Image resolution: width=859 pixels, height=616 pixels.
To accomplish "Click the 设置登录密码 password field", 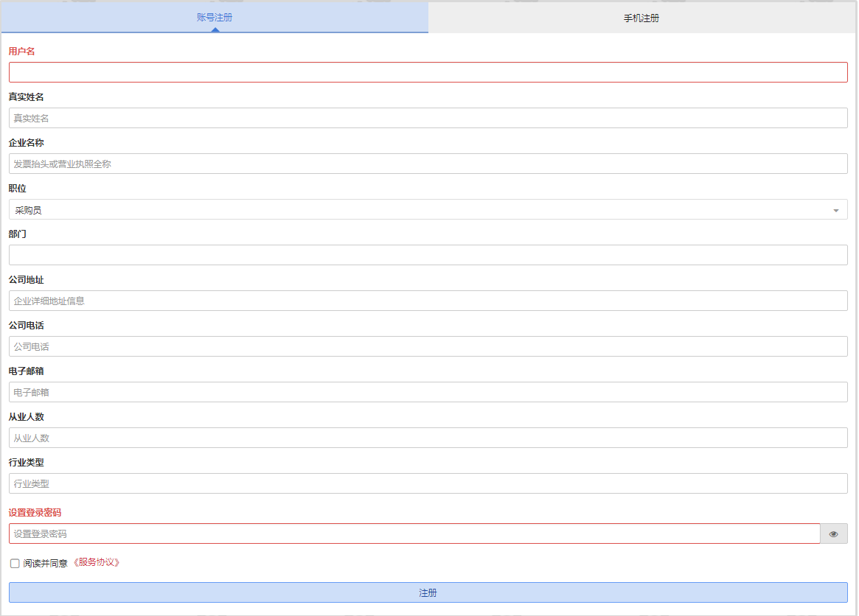I will coord(414,533).
